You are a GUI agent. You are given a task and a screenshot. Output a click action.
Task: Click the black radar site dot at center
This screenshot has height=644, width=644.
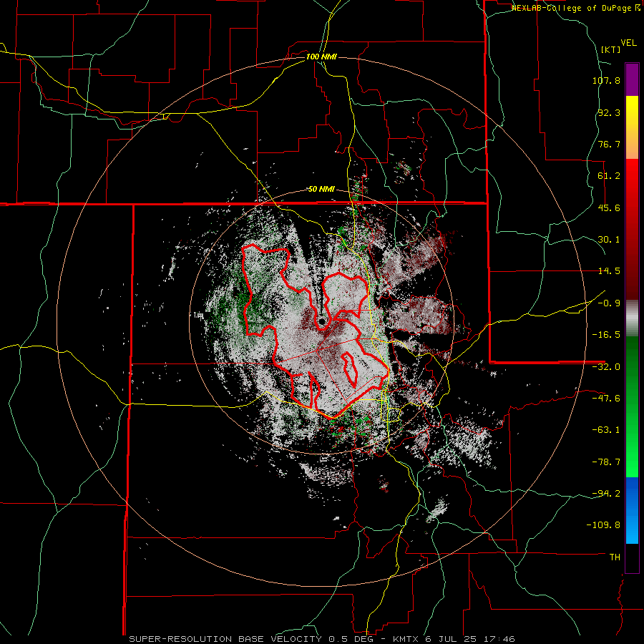[x=323, y=321]
